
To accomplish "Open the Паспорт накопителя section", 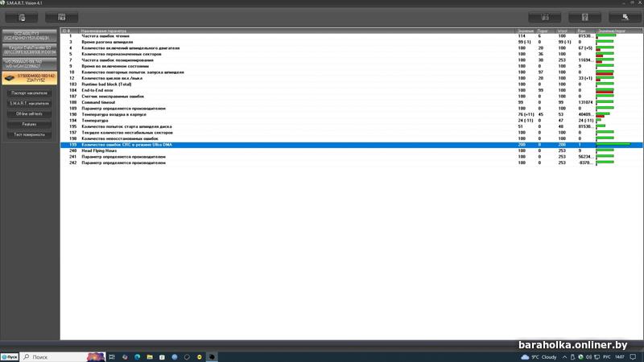I will 29,93.
